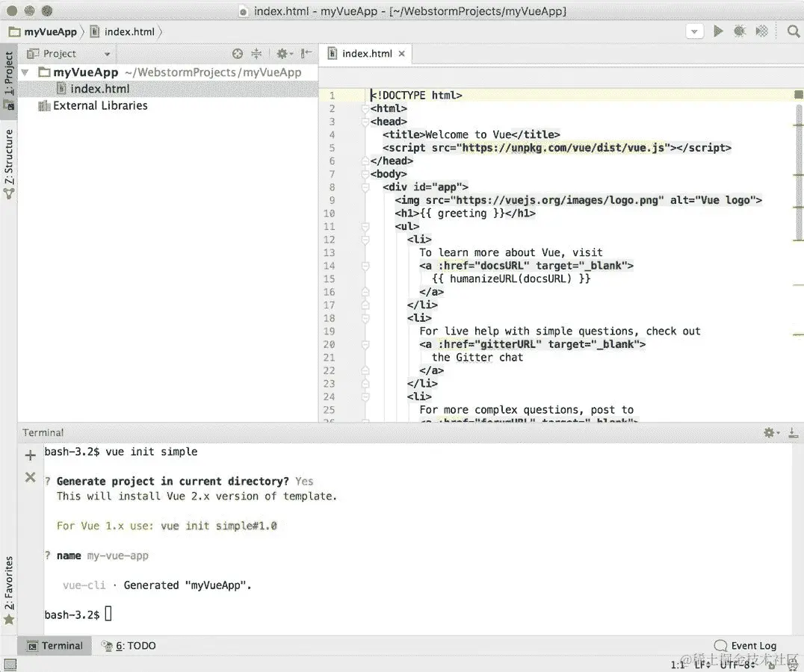Click the inspection status indicator above the editor scrollbar
This screenshot has width=804, height=672.
click(798, 94)
